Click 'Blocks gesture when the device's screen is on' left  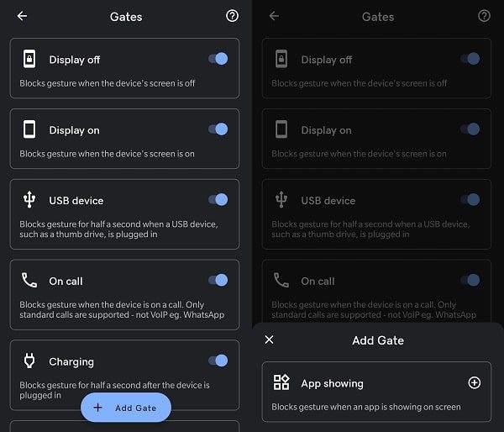click(x=107, y=154)
